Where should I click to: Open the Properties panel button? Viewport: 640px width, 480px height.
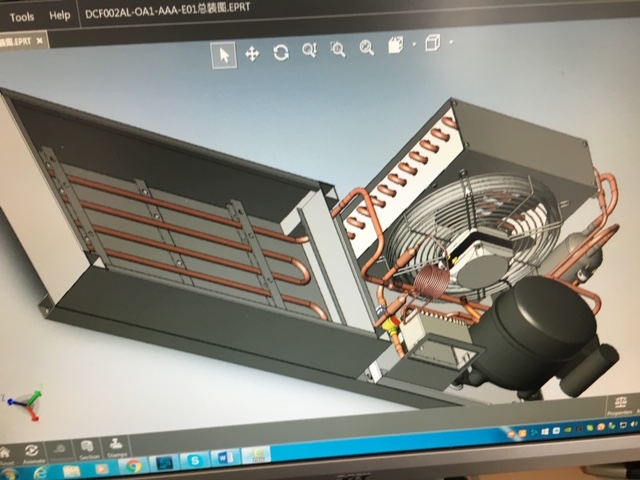tap(620, 406)
